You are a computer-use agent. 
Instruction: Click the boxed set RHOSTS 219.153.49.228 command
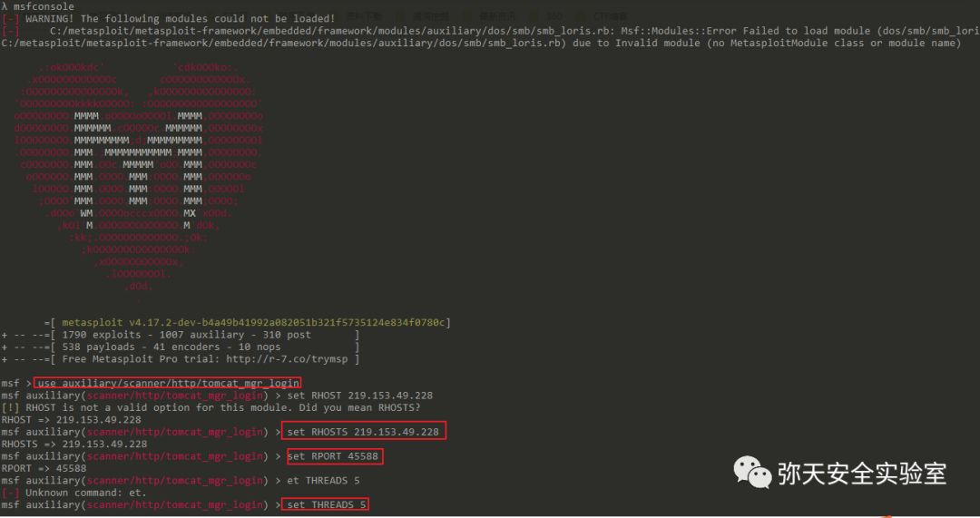[364, 432]
